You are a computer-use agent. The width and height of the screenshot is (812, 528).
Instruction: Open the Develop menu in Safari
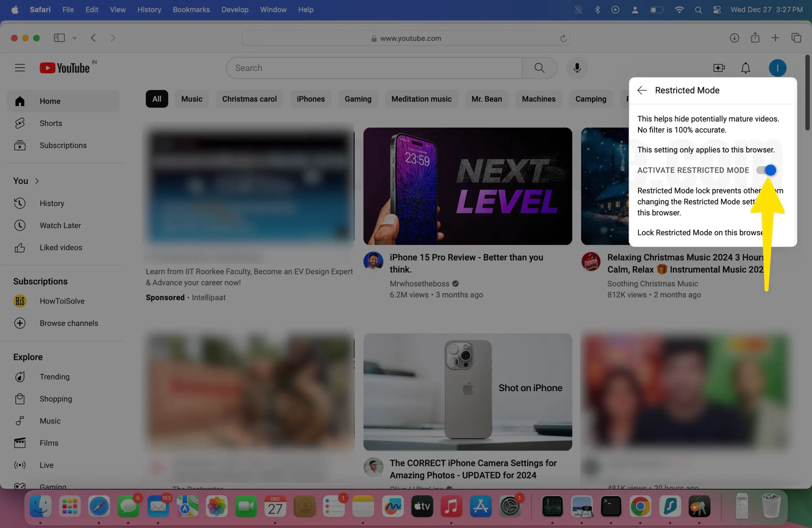234,10
